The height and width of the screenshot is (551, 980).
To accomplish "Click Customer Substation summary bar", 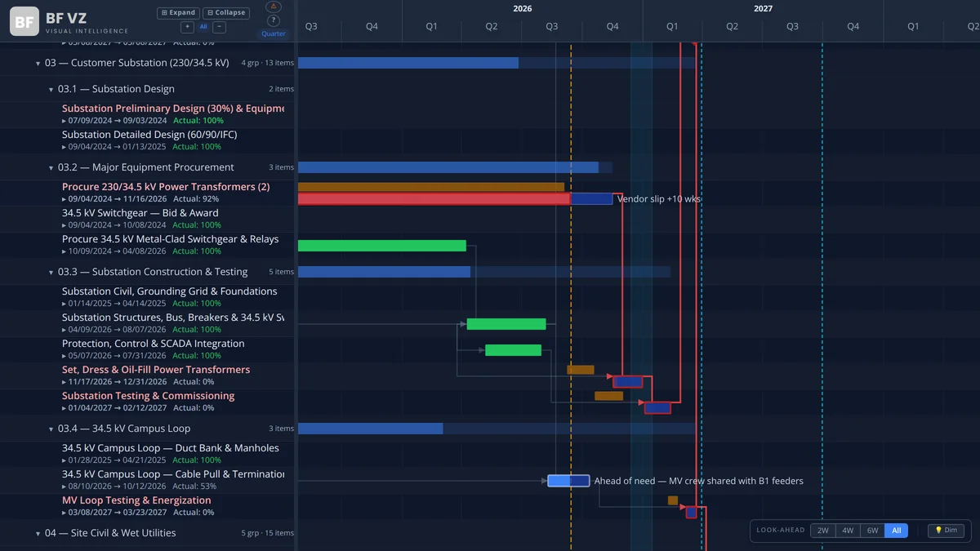I will [x=497, y=63].
